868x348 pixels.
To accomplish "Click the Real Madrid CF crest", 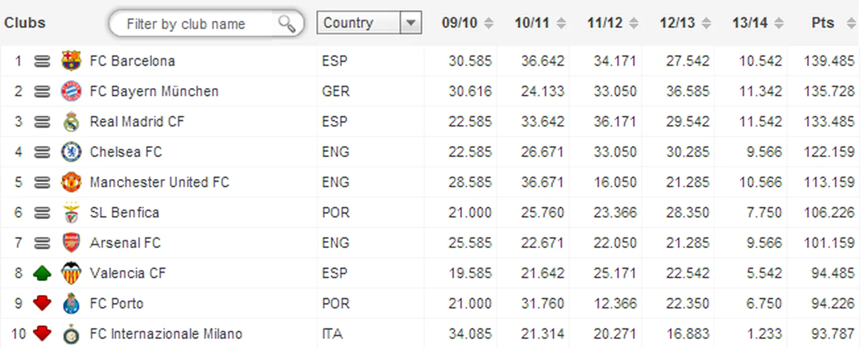I will (x=71, y=122).
